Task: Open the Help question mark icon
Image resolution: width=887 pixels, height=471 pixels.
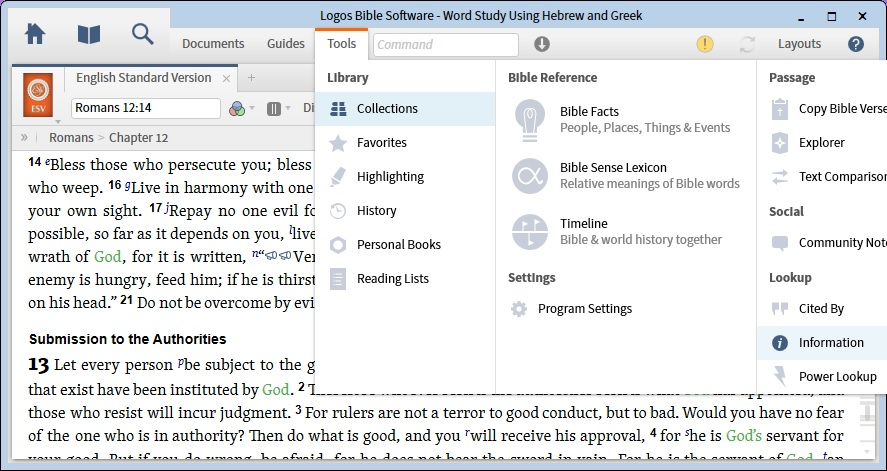Action: tap(856, 44)
